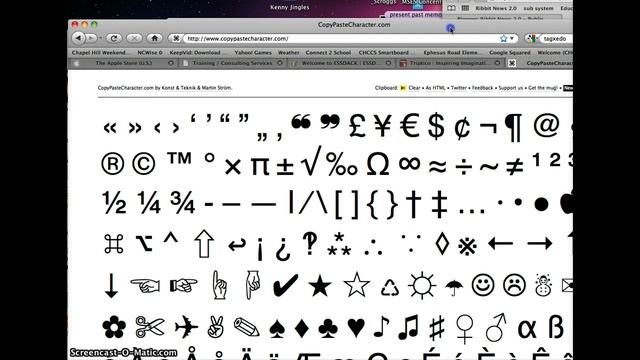The width and height of the screenshot is (640, 360).
Task: Copy the right-pointing hand ☞ symbol
Action: (x=184, y=285)
